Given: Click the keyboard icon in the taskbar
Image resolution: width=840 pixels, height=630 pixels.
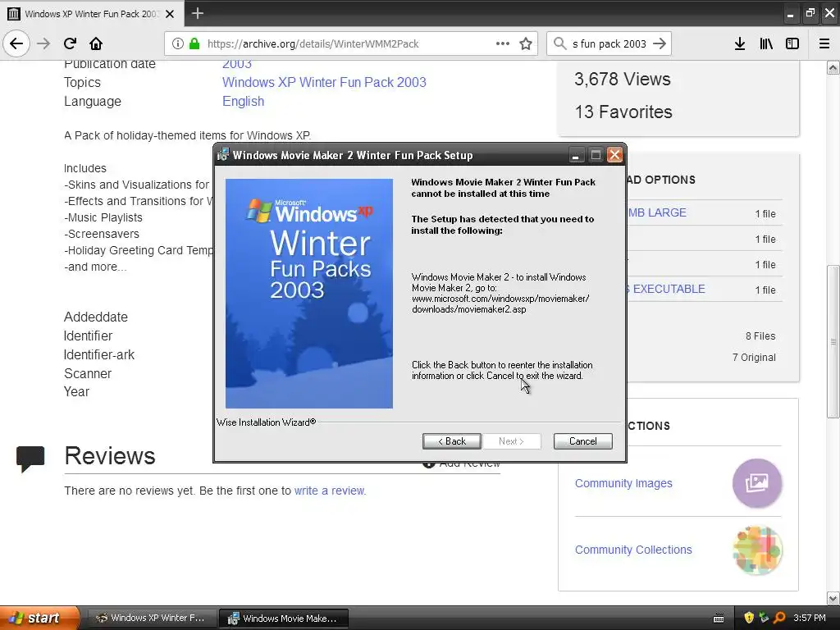Looking at the screenshot, I should pyautogui.click(x=719, y=619).
